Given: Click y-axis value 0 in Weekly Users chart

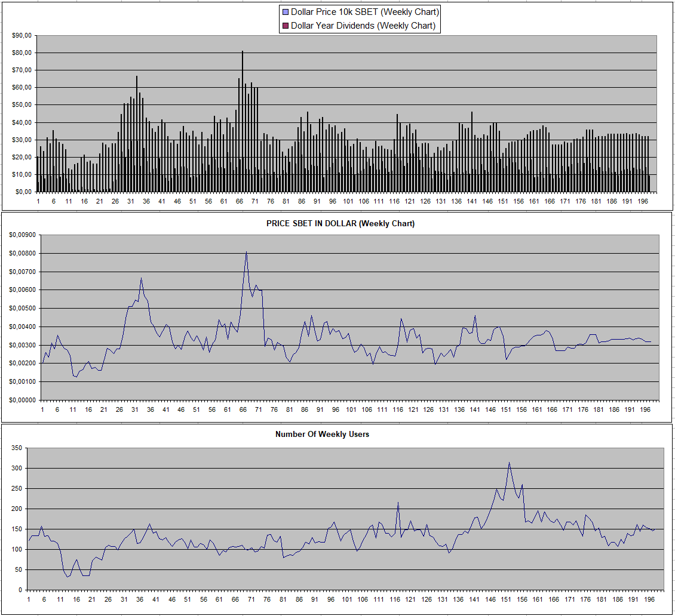Looking at the screenshot, I should pos(20,590).
